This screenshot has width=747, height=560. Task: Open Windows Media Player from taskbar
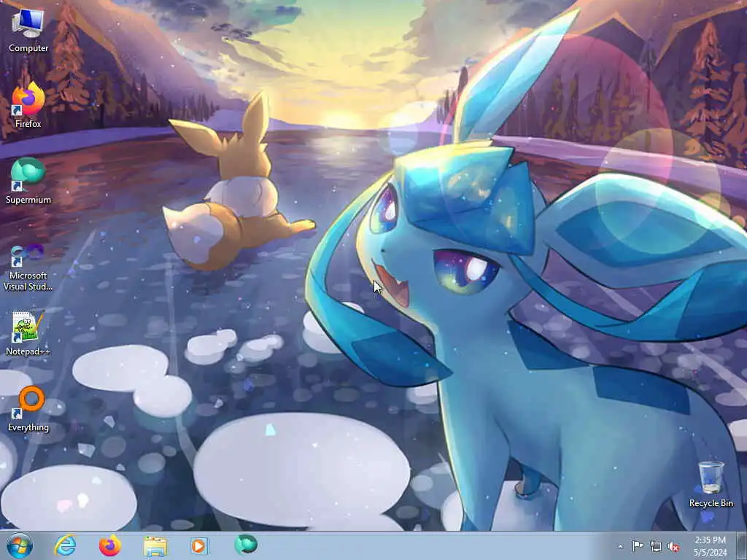200,545
